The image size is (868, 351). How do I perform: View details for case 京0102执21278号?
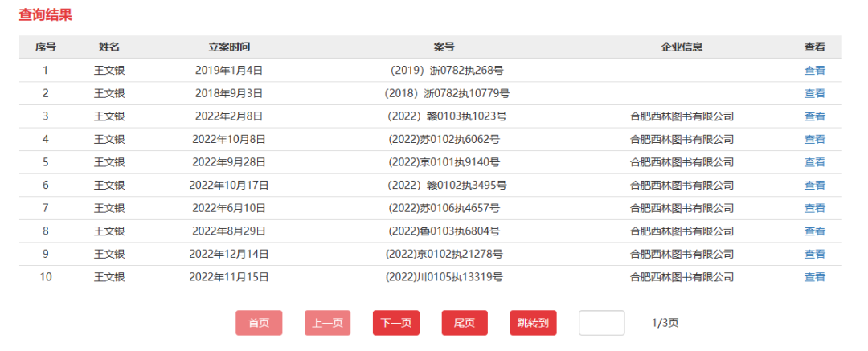click(x=814, y=254)
